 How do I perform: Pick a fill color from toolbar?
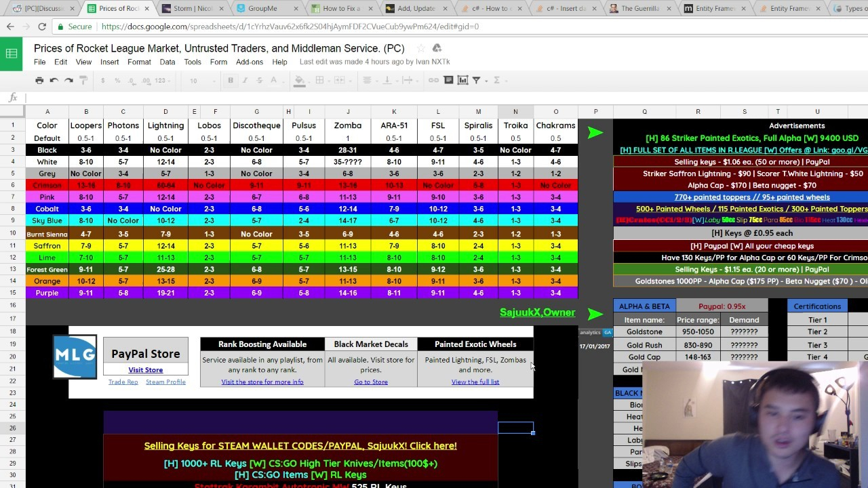click(x=299, y=80)
